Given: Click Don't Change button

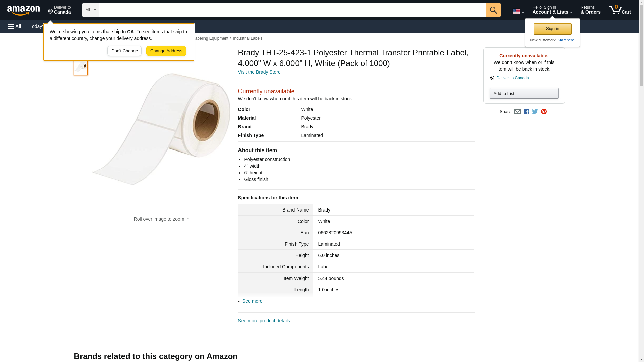Looking at the screenshot, I should tap(124, 51).
